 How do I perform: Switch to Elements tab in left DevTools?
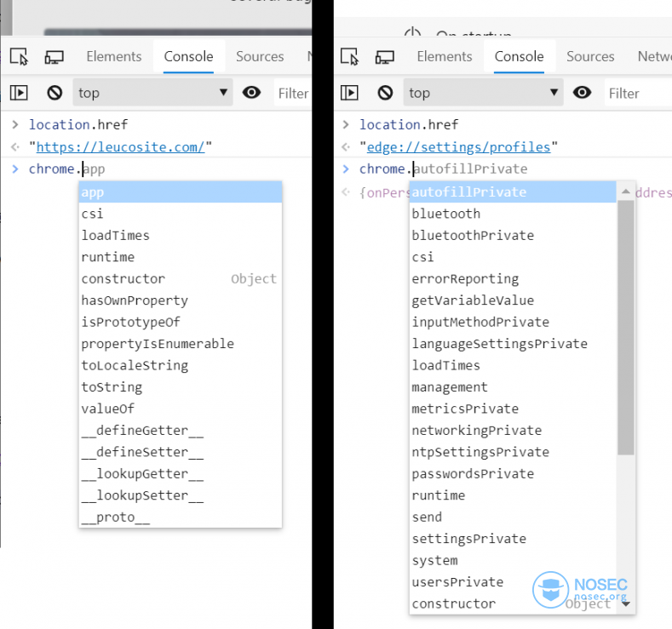coord(114,56)
